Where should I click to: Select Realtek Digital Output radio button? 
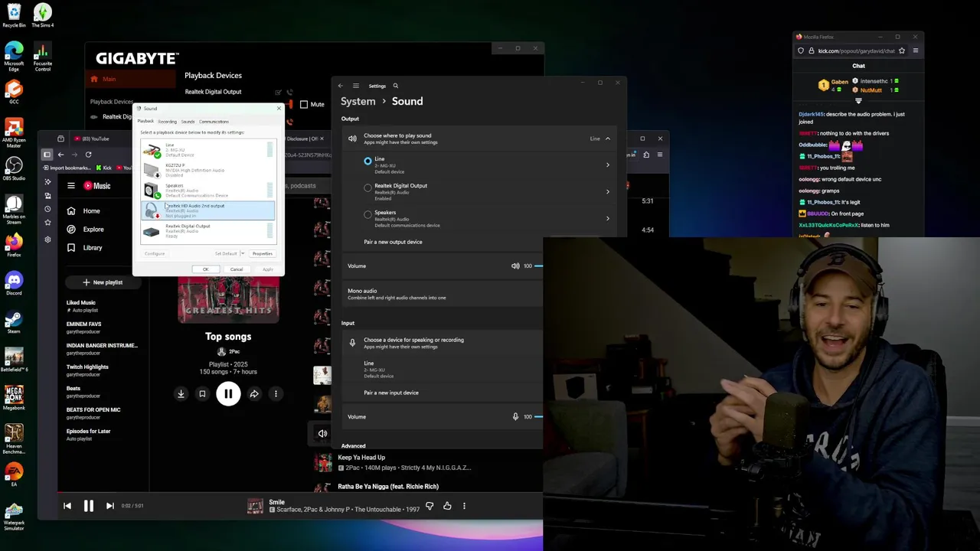tap(367, 187)
